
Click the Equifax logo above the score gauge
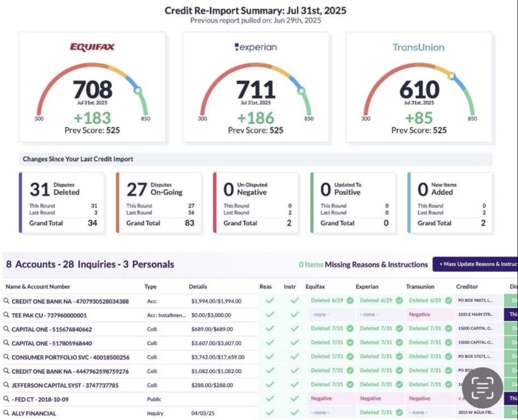pyautogui.click(x=92, y=48)
